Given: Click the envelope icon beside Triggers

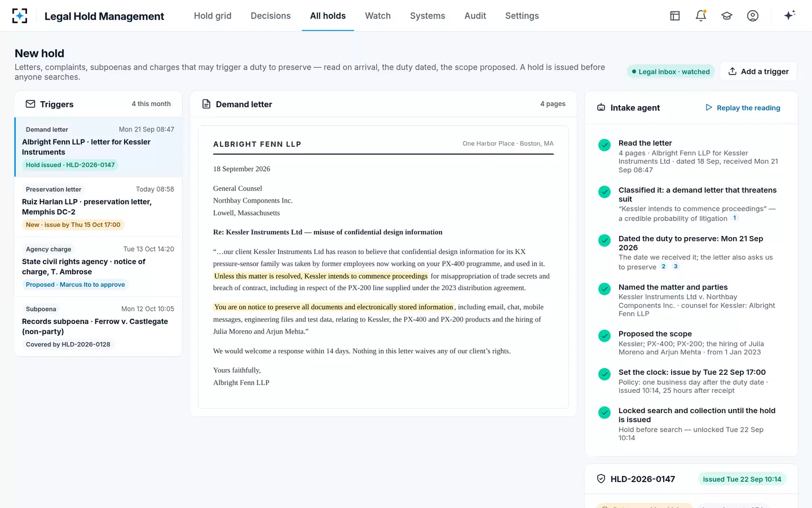Looking at the screenshot, I should 30,104.
